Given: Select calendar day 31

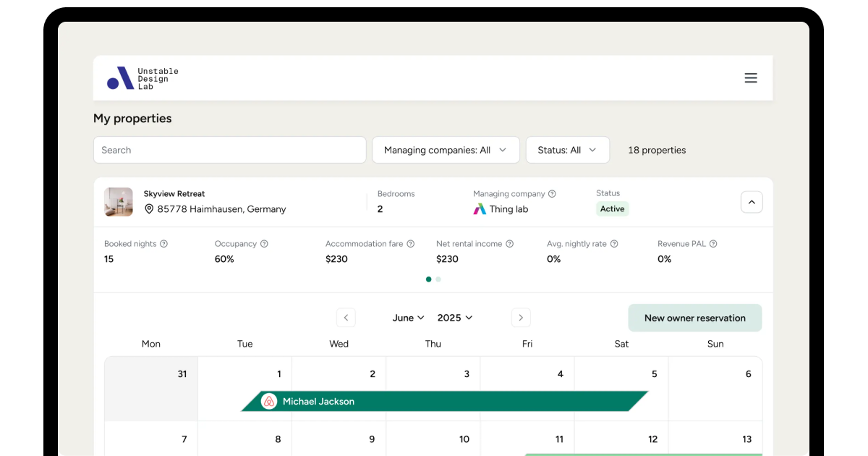Looking at the screenshot, I should tap(151, 389).
